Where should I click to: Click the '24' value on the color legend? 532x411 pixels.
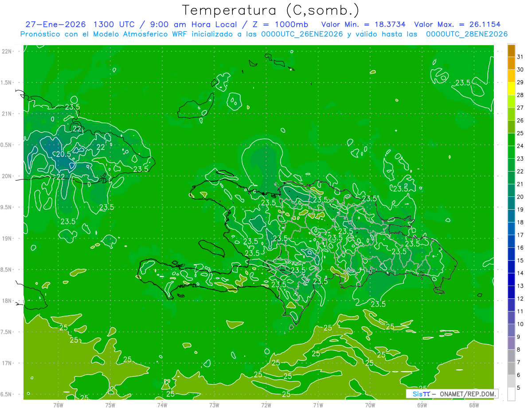tap(520, 146)
